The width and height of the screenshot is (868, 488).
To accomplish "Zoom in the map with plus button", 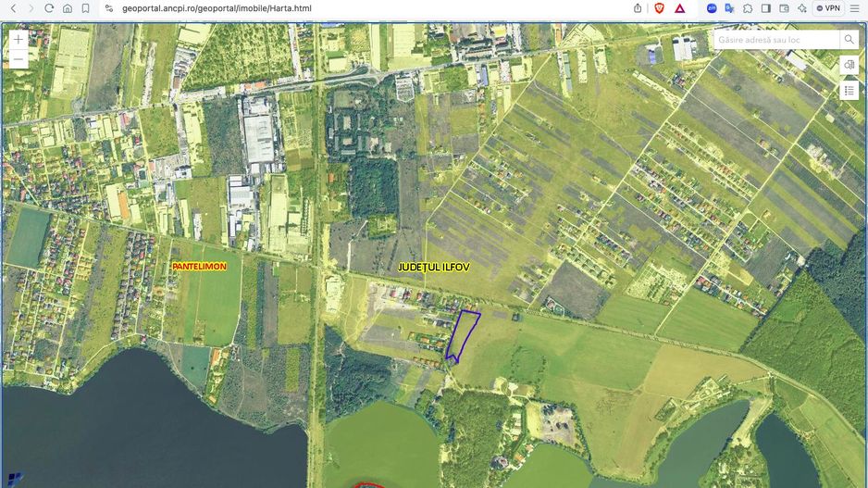I will 19,39.
